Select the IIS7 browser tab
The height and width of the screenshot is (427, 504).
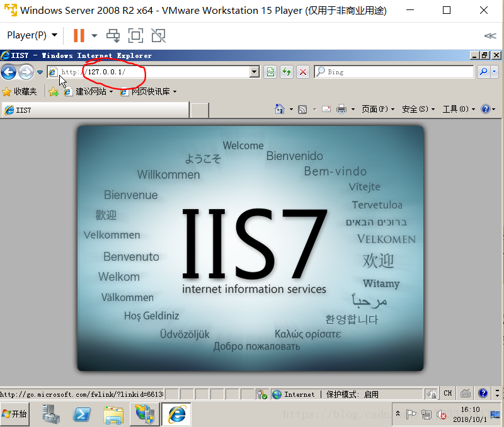pyautogui.click(x=96, y=110)
